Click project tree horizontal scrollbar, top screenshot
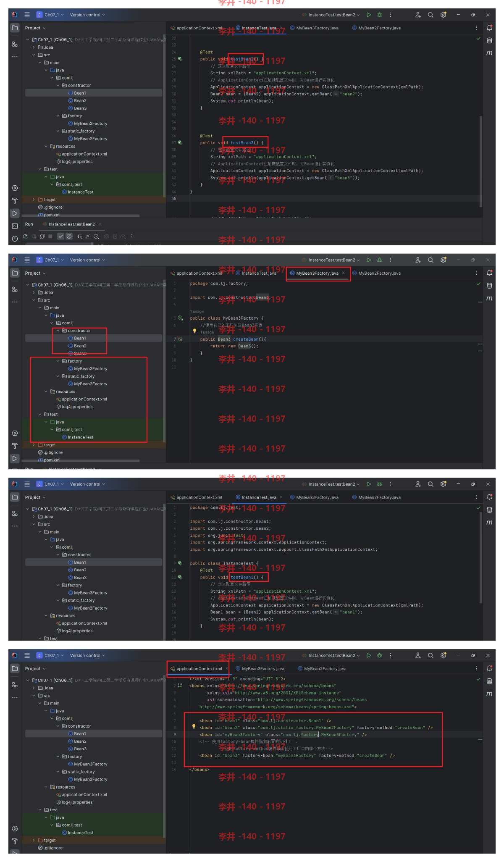This screenshot has width=504, height=862. [81, 216]
